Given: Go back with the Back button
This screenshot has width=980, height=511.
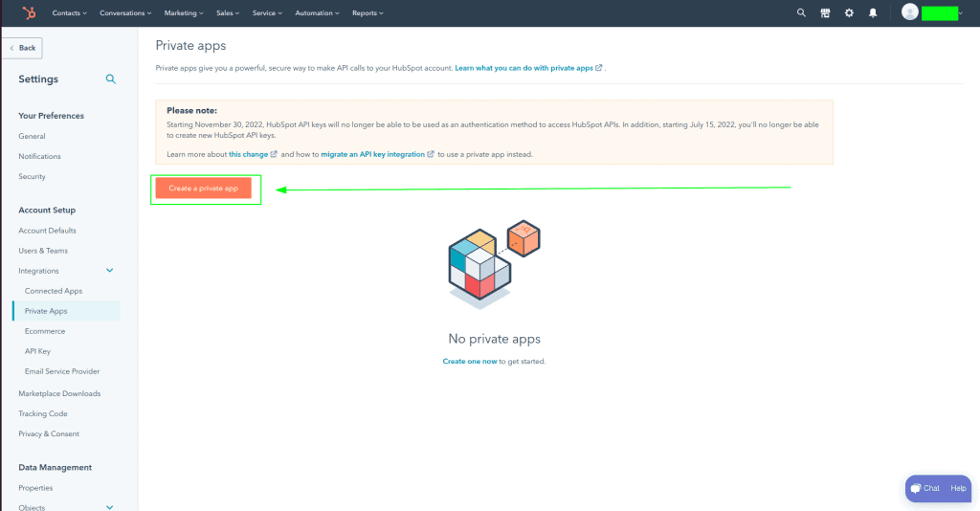Looking at the screenshot, I should click(23, 48).
